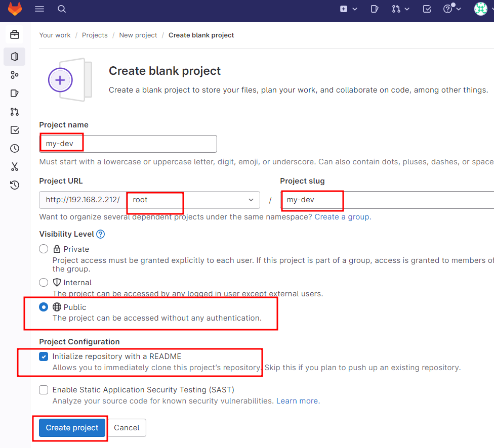The height and width of the screenshot is (448, 494).
Task: Click the Create blank project breadcrumb
Action: (201, 35)
